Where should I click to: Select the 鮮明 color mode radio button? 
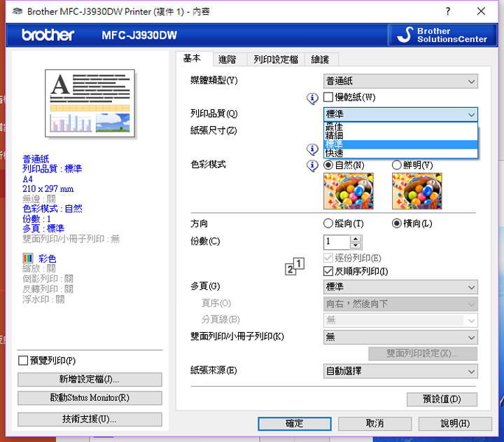397,165
